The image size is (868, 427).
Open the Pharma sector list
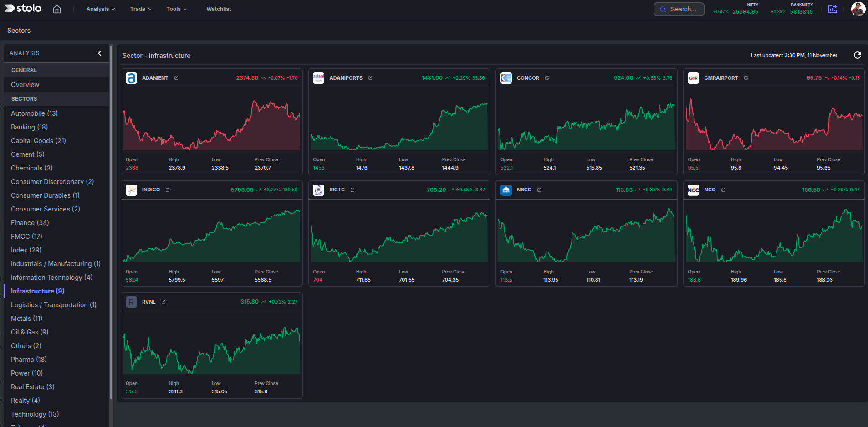coord(28,359)
